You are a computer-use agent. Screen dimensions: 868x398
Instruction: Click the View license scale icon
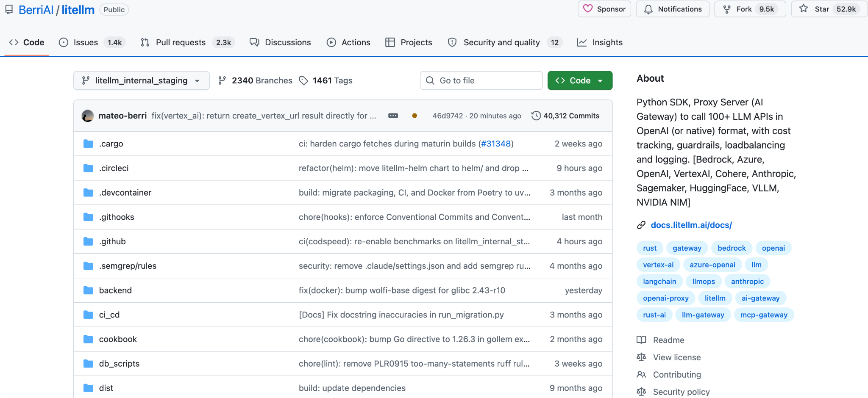pos(641,357)
